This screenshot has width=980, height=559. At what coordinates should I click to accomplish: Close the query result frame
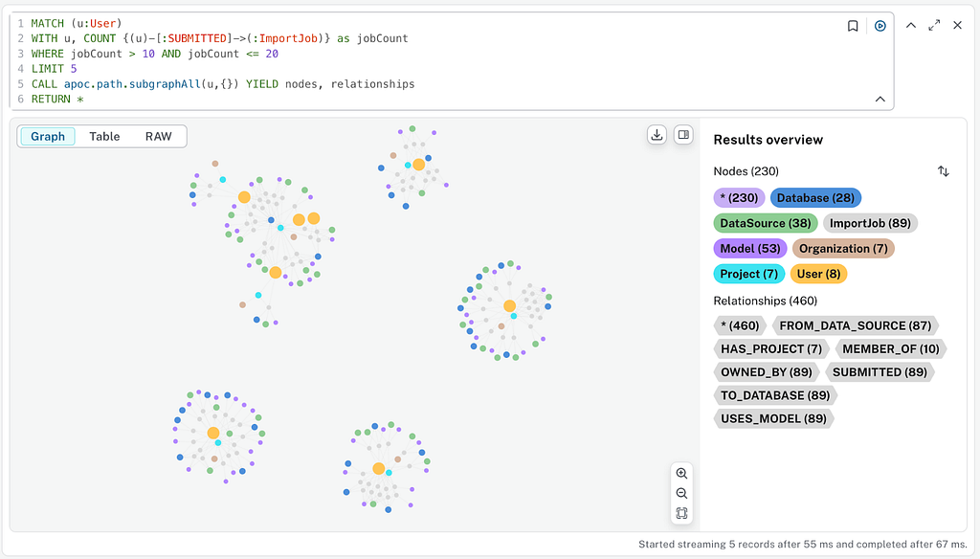click(957, 26)
